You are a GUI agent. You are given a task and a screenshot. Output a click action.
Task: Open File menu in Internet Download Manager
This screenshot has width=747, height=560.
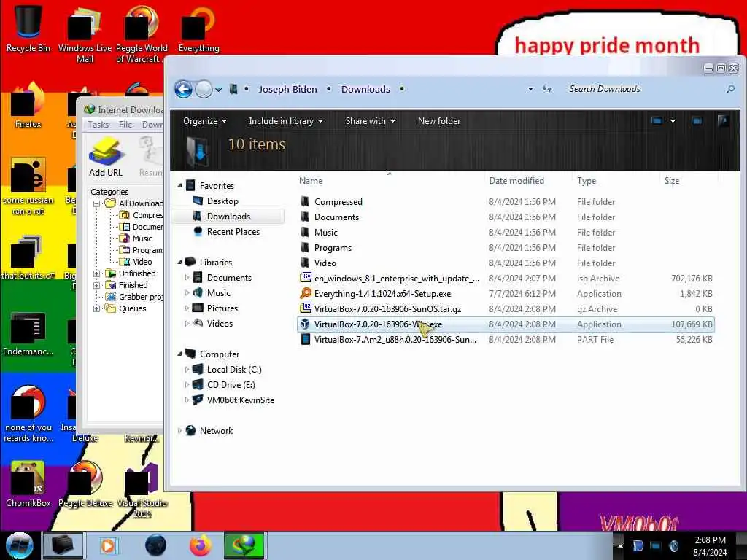pyautogui.click(x=125, y=124)
